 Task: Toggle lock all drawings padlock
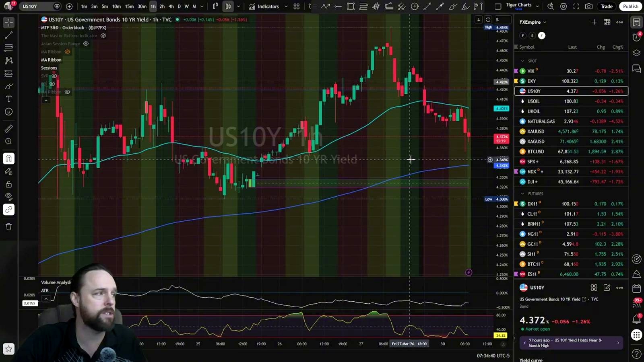pos(8,184)
